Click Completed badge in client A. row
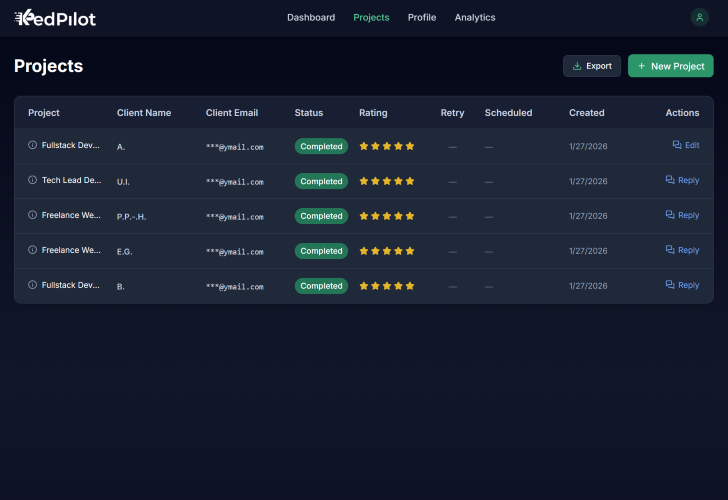The width and height of the screenshot is (728, 500). pos(321,146)
